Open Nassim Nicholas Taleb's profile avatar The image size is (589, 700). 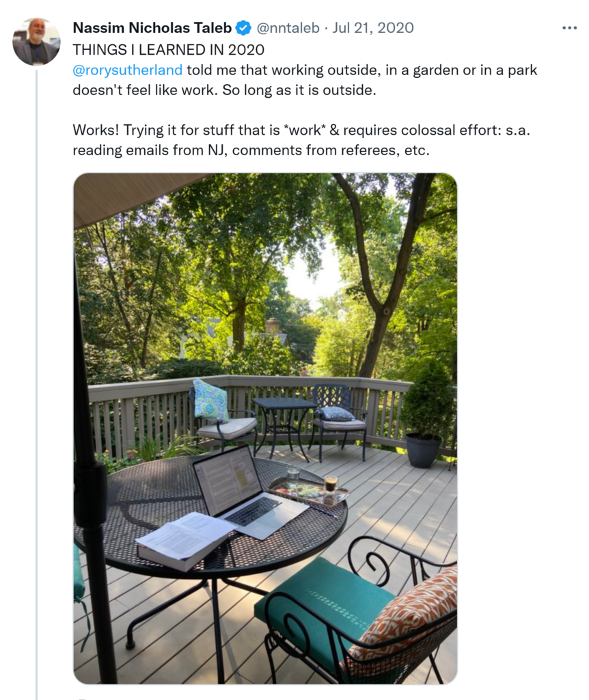coord(36,42)
